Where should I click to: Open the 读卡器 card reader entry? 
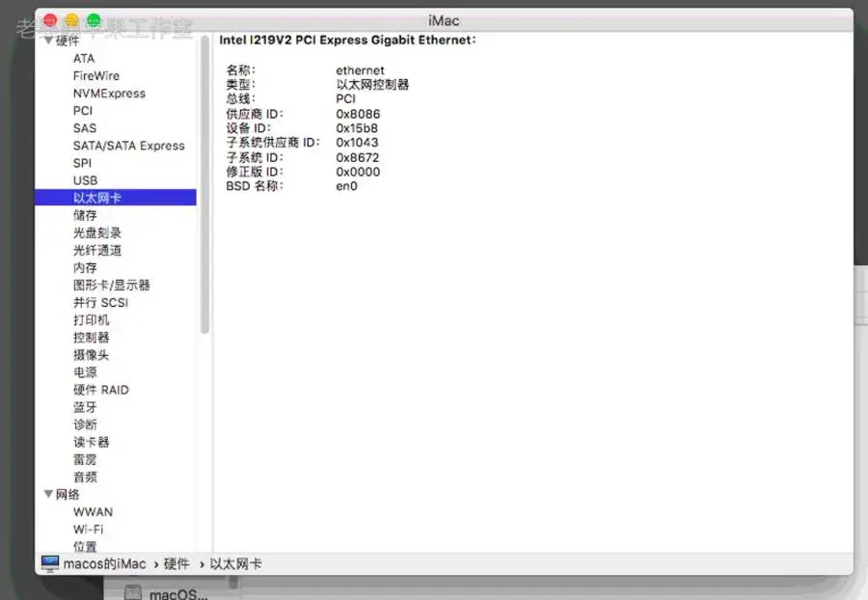pyautogui.click(x=92, y=442)
